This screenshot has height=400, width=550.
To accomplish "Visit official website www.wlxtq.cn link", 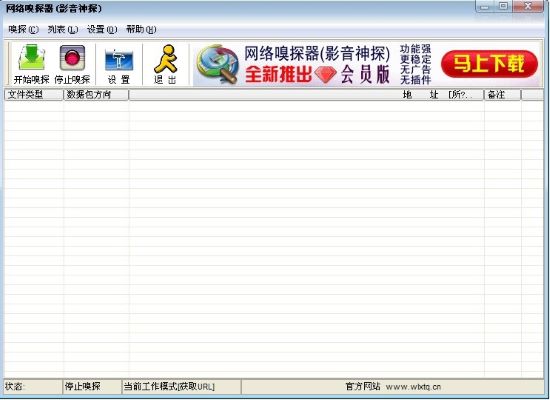I will click(413, 387).
